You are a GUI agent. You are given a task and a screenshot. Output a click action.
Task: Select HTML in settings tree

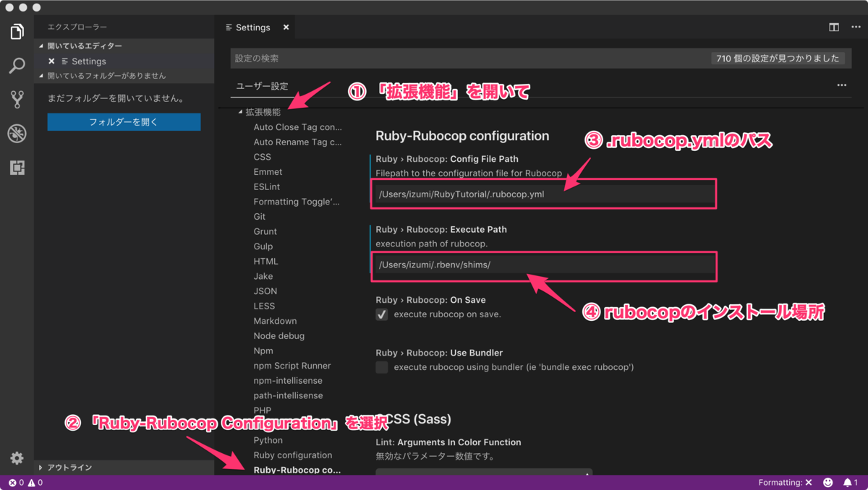click(266, 262)
